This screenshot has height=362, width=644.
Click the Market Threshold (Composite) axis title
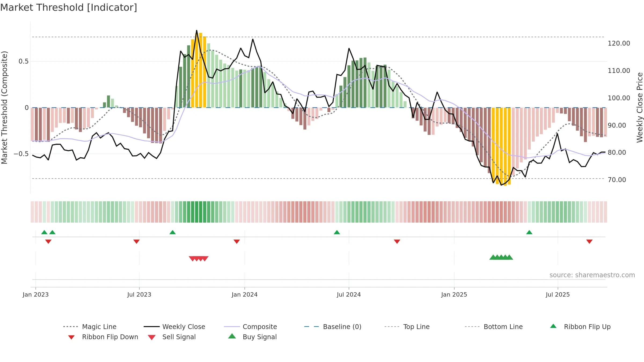click(x=4, y=108)
